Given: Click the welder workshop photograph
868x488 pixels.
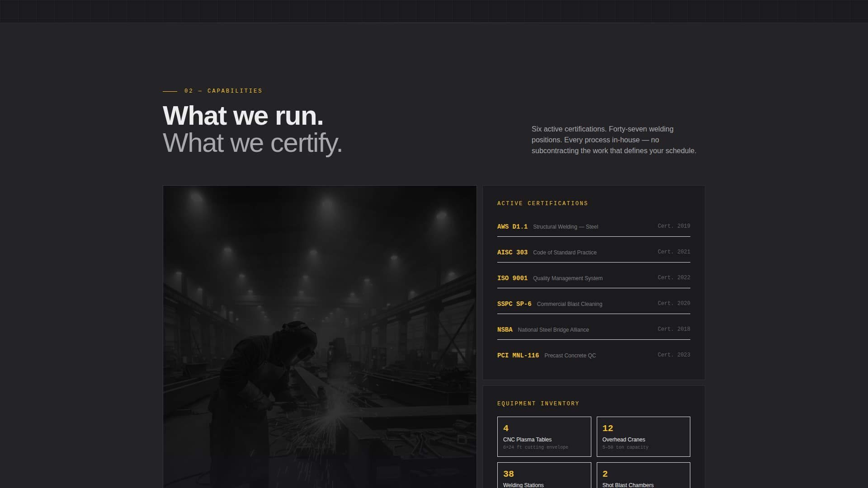Looking at the screenshot, I should [320, 337].
